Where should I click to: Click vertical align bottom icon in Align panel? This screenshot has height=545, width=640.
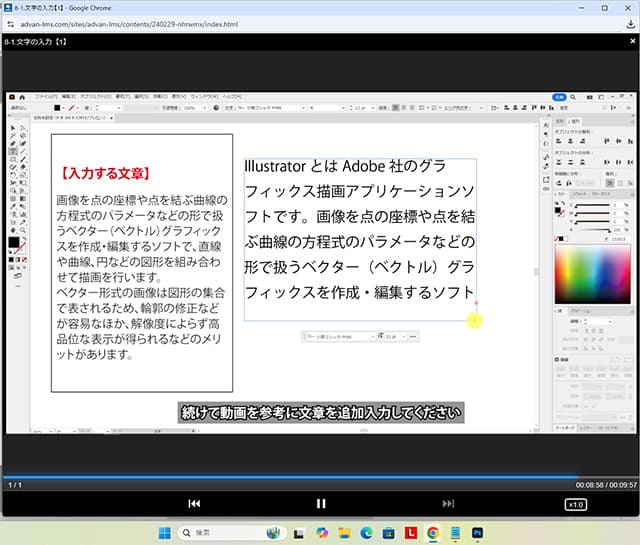pos(631,141)
